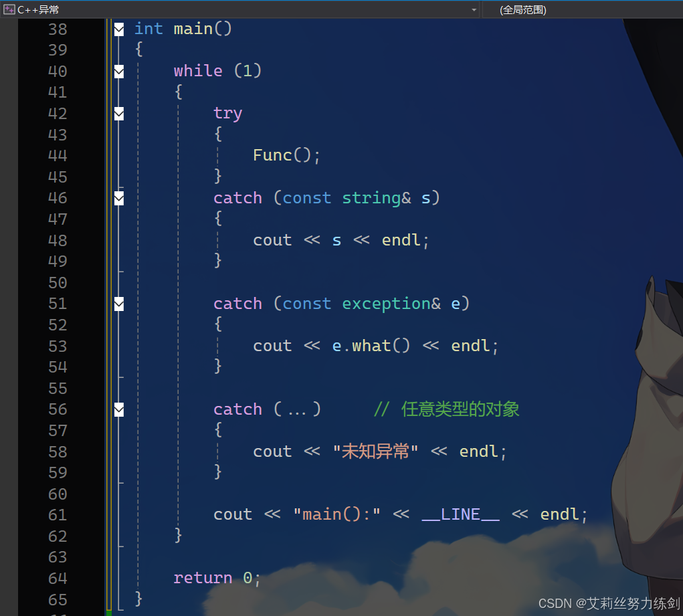Click the 'string' type in first catch

coord(371,198)
